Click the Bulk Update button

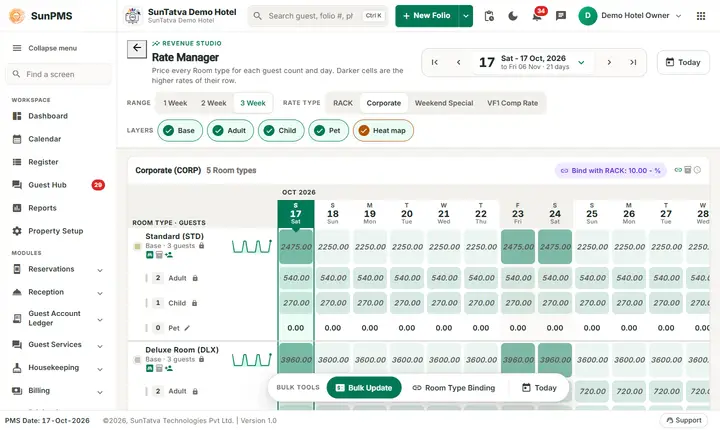[x=364, y=388]
